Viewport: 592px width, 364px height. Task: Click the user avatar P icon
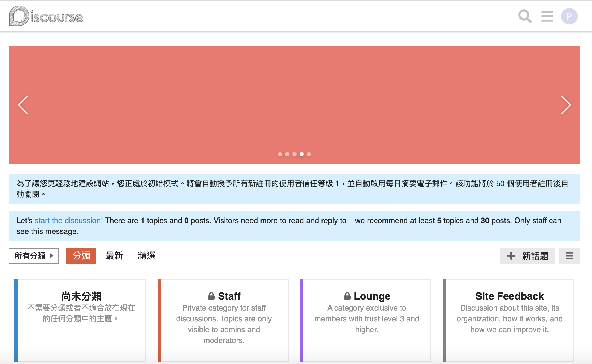[x=569, y=16]
